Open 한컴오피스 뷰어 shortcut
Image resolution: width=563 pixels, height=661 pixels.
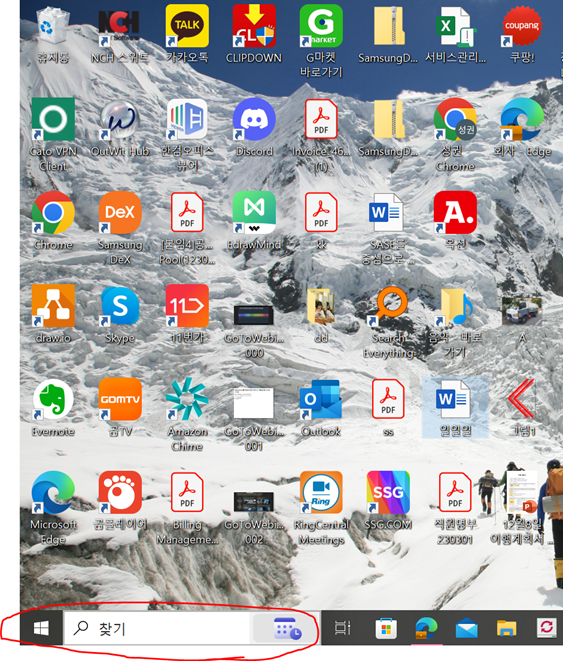[x=187, y=119]
